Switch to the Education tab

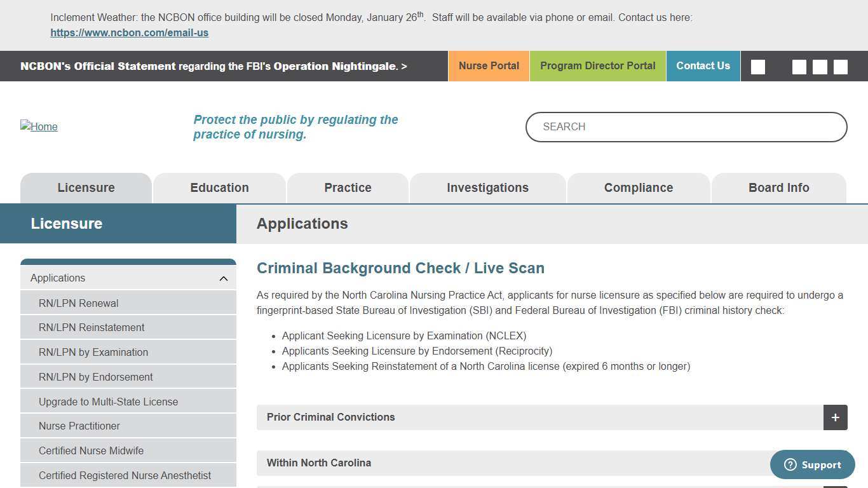219,187
